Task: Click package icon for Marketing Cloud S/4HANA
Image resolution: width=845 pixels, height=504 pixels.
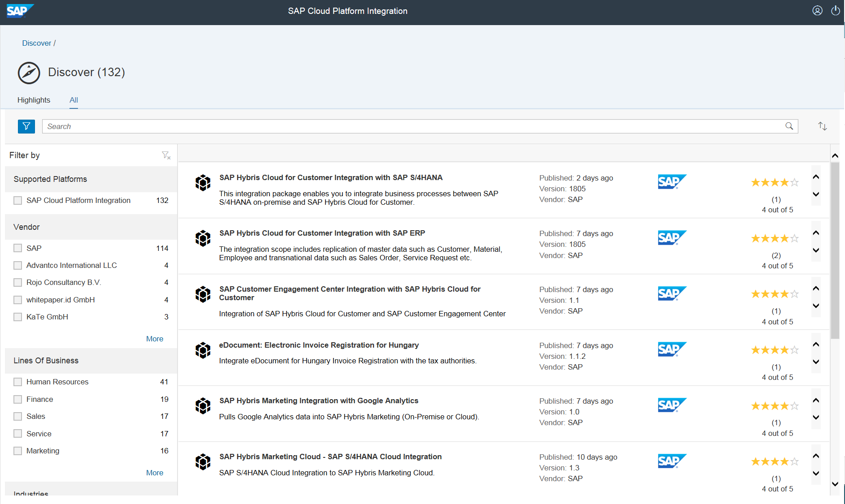Action: pyautogui.click(x=203, y=462)
